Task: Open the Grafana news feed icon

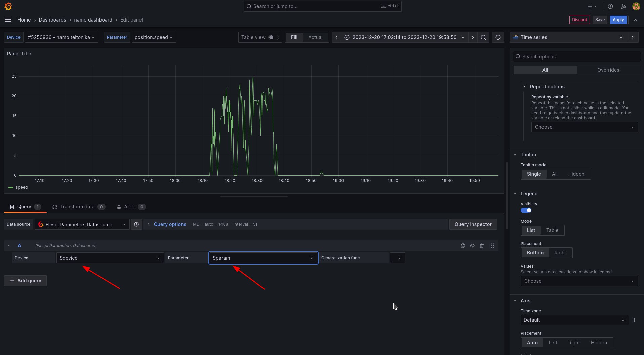Action: click(623, 6)
